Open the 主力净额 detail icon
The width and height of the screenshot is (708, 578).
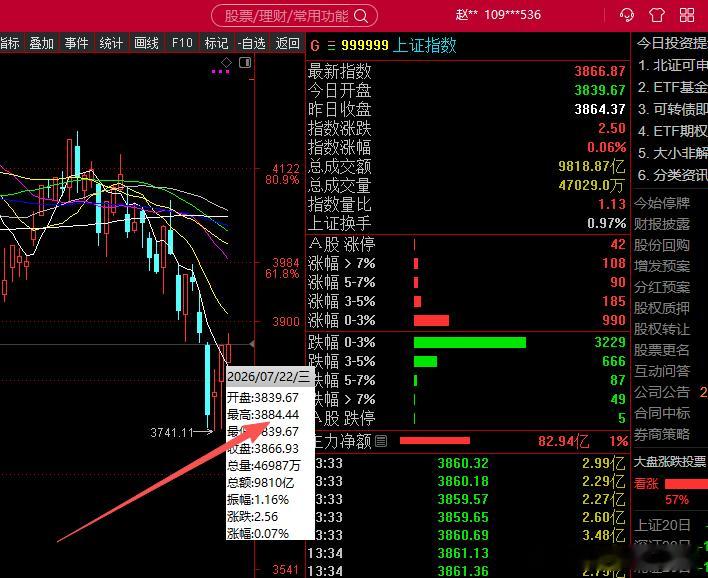[x=381, y=441]
